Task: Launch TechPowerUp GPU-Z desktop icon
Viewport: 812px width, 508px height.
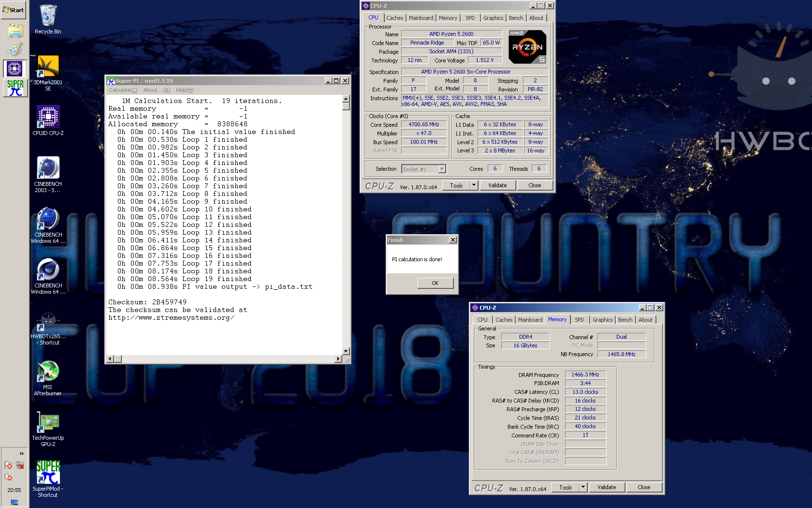Action: tap(48, 429)
